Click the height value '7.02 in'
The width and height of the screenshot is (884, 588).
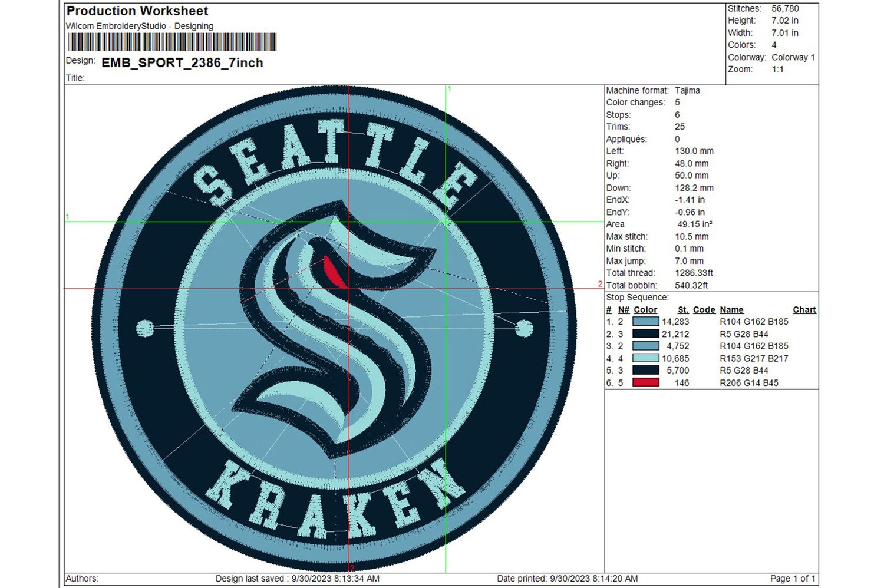pyautogui.click(x=785, y=21)
